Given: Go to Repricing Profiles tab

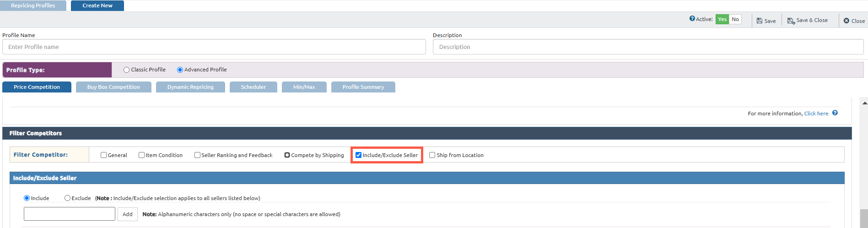Looking at the screenshot, I should coord(33,5).
